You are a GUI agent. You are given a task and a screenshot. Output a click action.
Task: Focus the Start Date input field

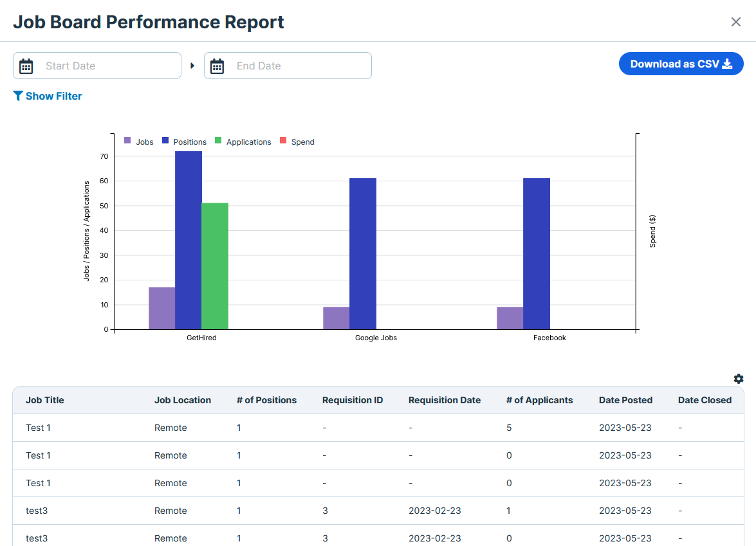point(106,66)
